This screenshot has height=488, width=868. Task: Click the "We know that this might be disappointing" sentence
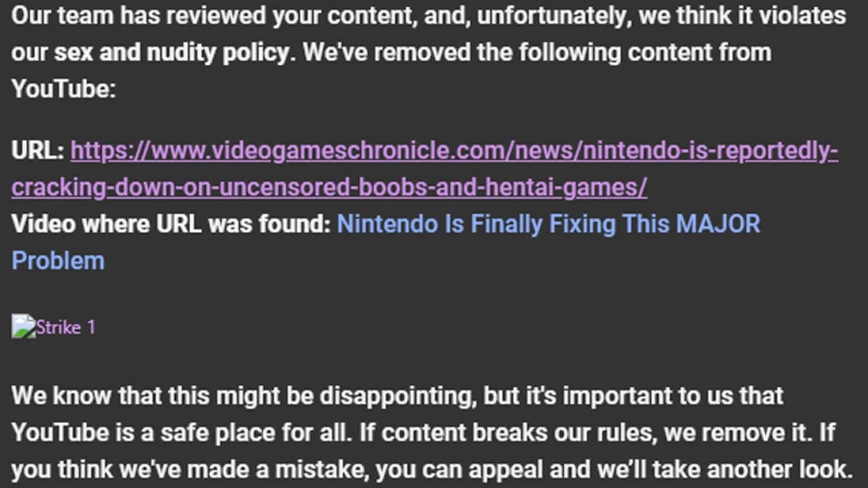[244, 396]
